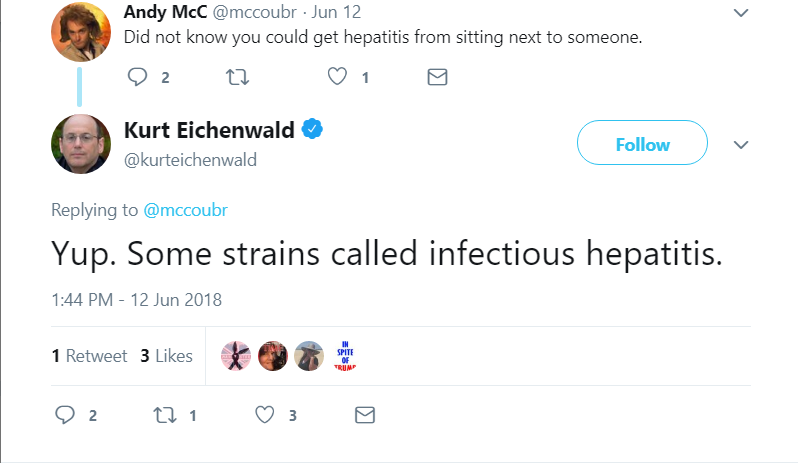The image size is (798, 463).
Task: Open the tweet timestamp 1:44 PM - 12 Jun 2018
Action: pyautogui.click(x=136, y=300)
